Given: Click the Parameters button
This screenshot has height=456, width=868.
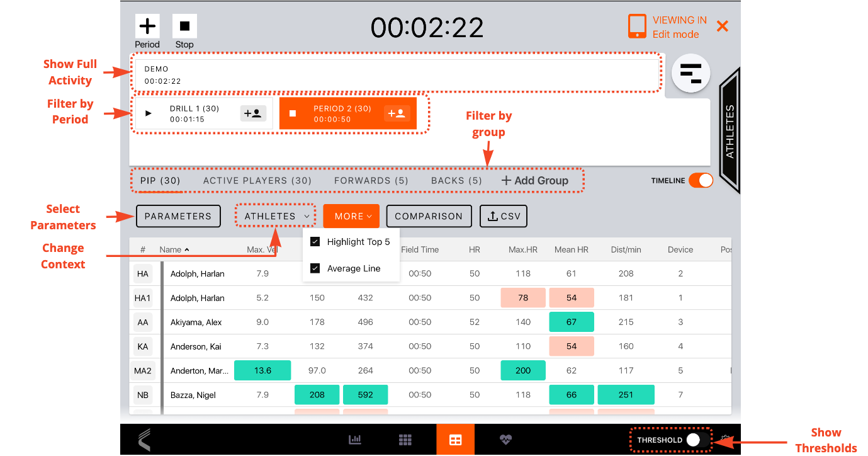Looking at the screenshot, I should coord(178,216).
